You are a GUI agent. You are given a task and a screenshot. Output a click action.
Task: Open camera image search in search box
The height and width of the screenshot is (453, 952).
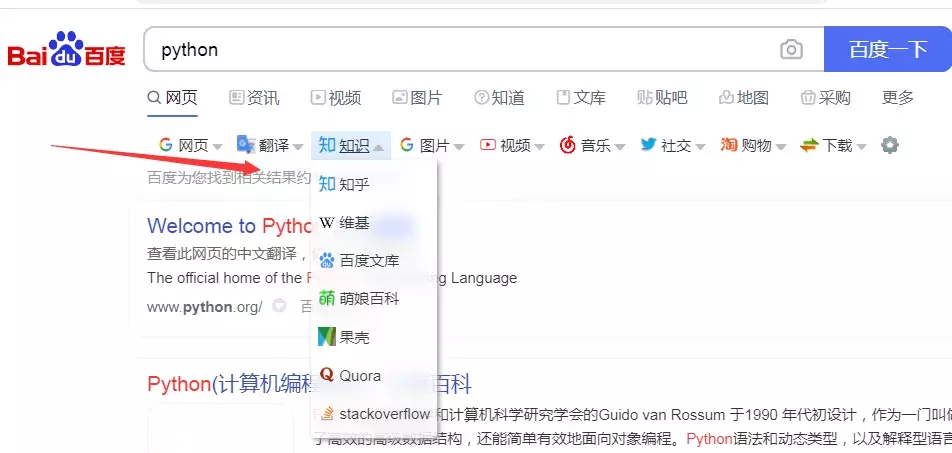(791, 49)
